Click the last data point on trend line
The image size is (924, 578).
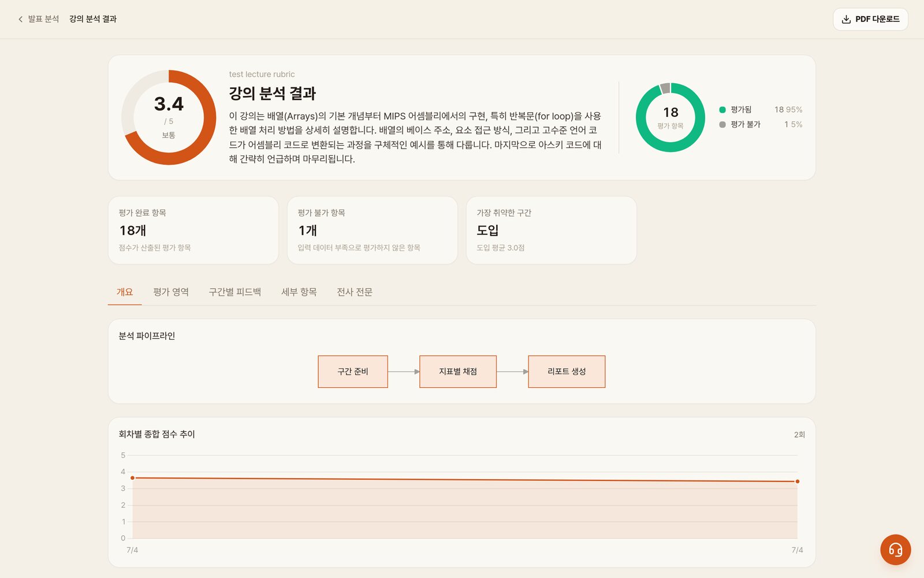coord(798,481)
